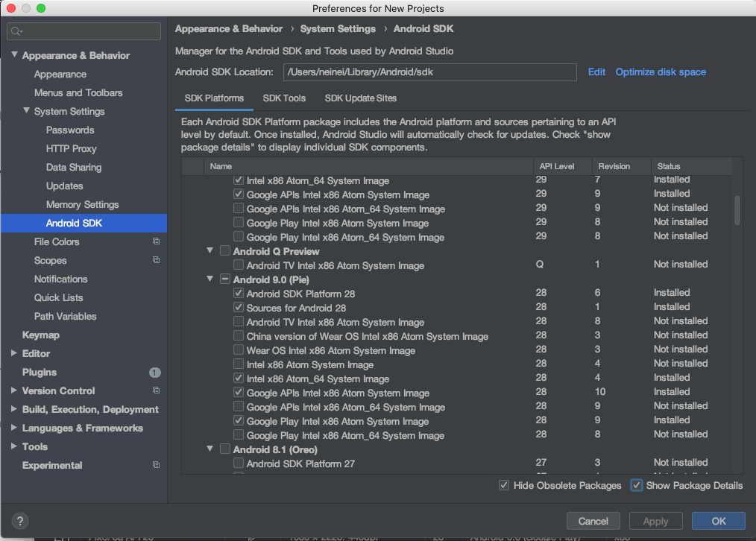This screenshot has width=756, height=541.
Task: Open help with the question mark button
Action: click(20, 521)
